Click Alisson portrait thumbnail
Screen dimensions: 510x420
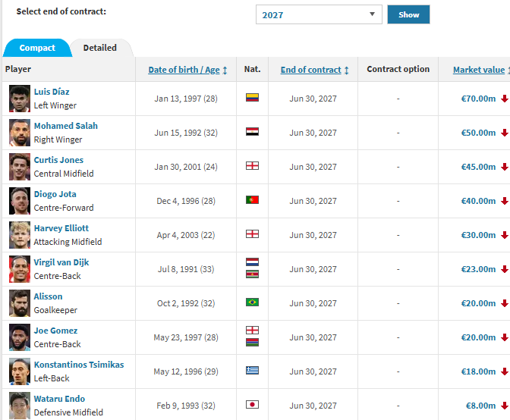20,303
